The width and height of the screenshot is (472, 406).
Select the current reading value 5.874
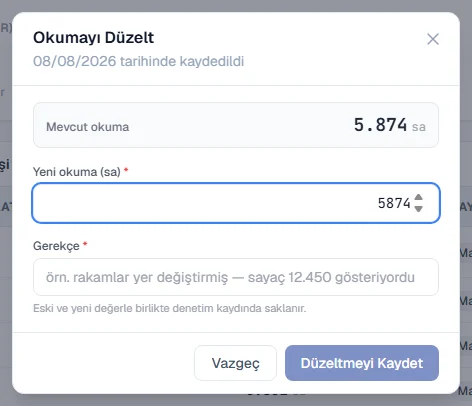(x=380, y=125)
